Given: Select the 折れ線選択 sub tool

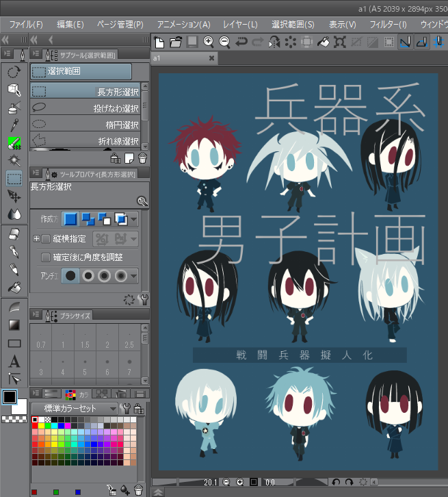Looking at the screenshot, I should [x=85, y=141].
